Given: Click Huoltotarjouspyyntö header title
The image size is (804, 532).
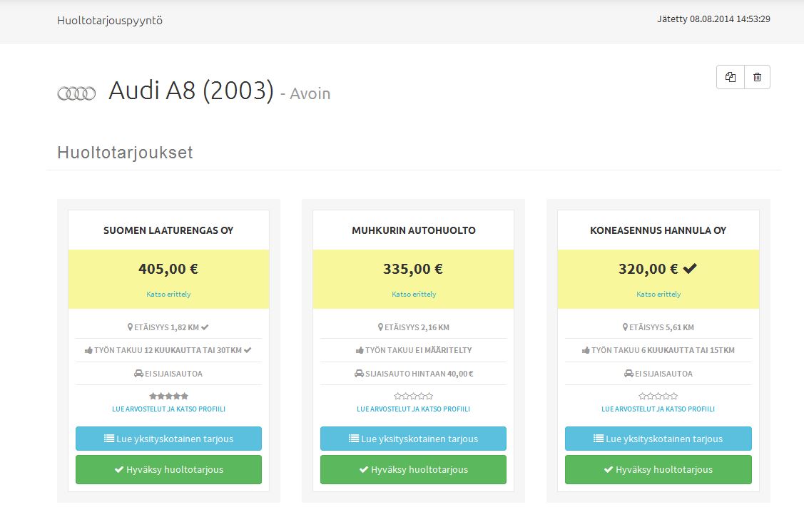Looking at the screenshot, I should pos(110,21).
